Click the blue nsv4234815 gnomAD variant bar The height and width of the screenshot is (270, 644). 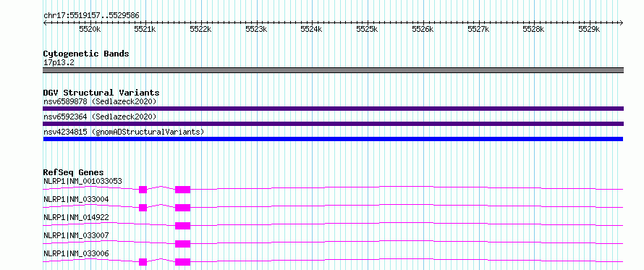333,139
